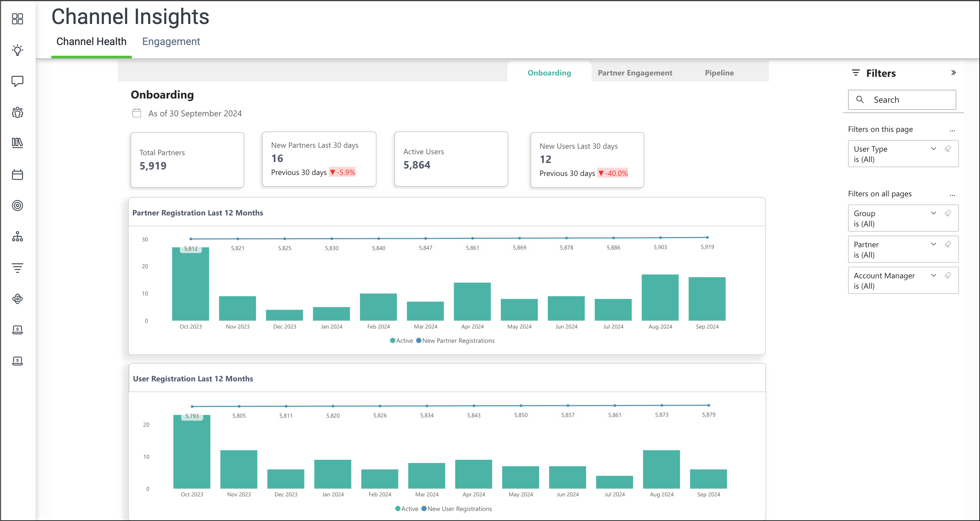Expand the Account Manager filter chevron
The image size is (980, 521).
[x=934, y=275]
